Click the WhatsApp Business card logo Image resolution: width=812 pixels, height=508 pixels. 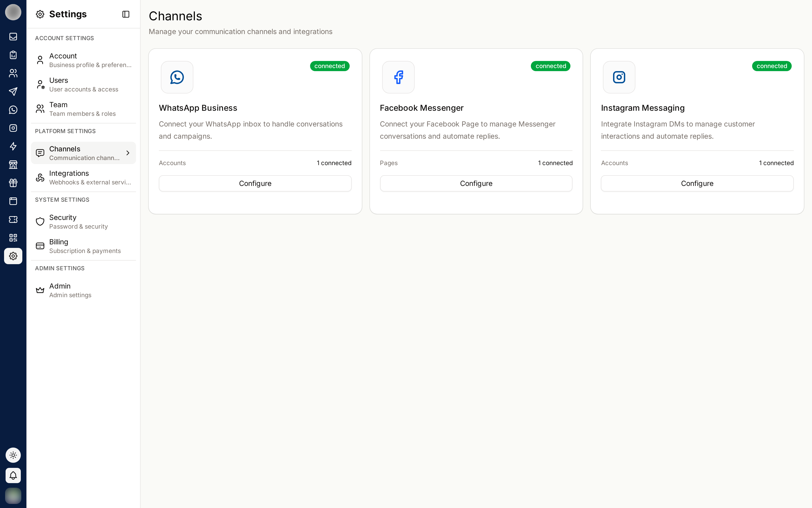click(177, 77)
